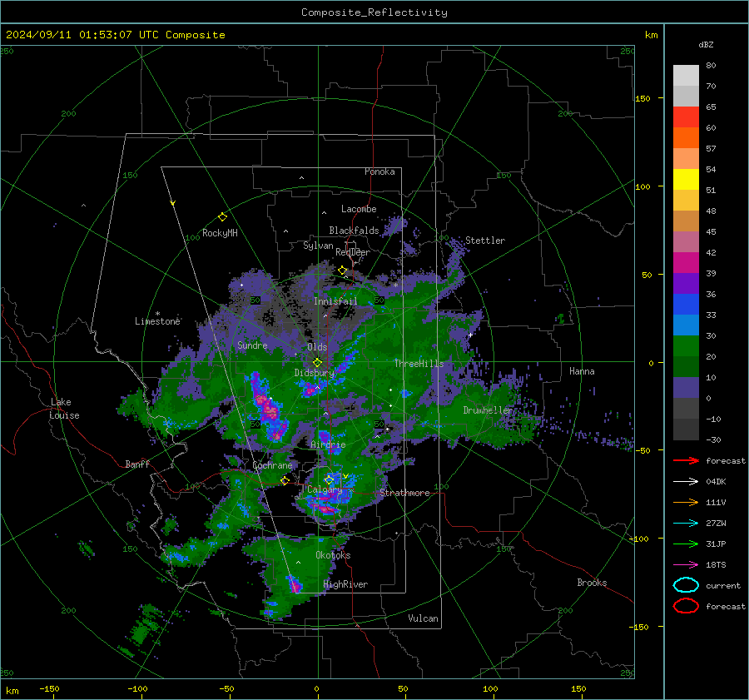Click the Cochrane town label
Image resolution: width=749 pixels, height=700 pixels.
(272, 465)
